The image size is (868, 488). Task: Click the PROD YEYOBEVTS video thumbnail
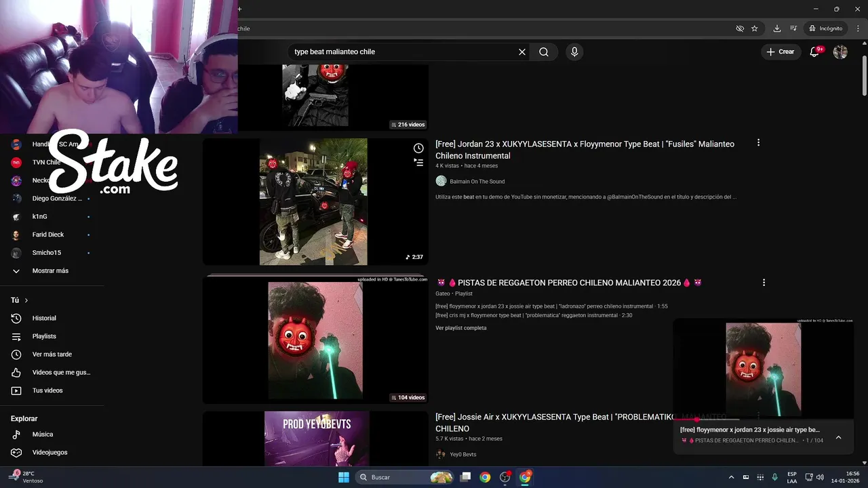pos(315,439)
